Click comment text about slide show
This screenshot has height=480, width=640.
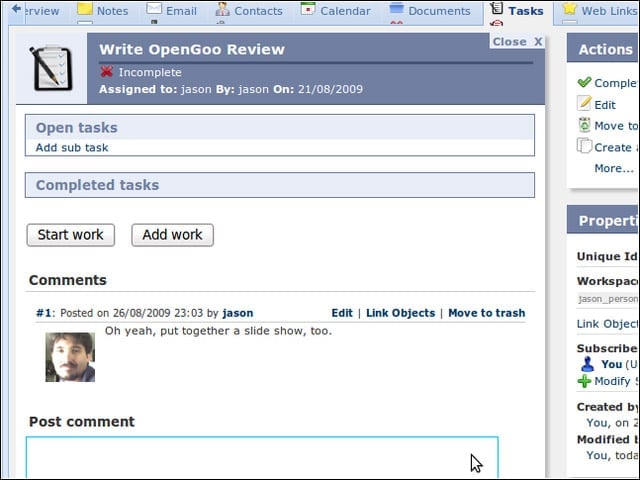(218, 331)
